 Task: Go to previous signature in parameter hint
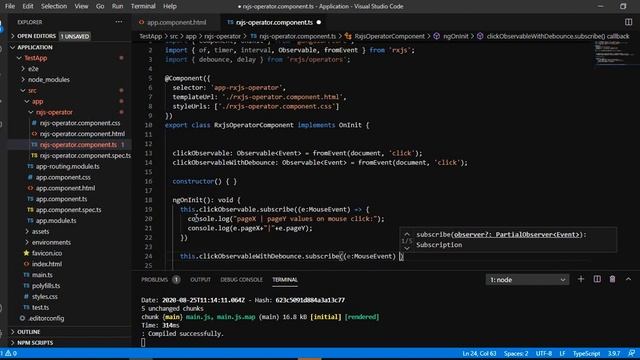pos(407,234)
